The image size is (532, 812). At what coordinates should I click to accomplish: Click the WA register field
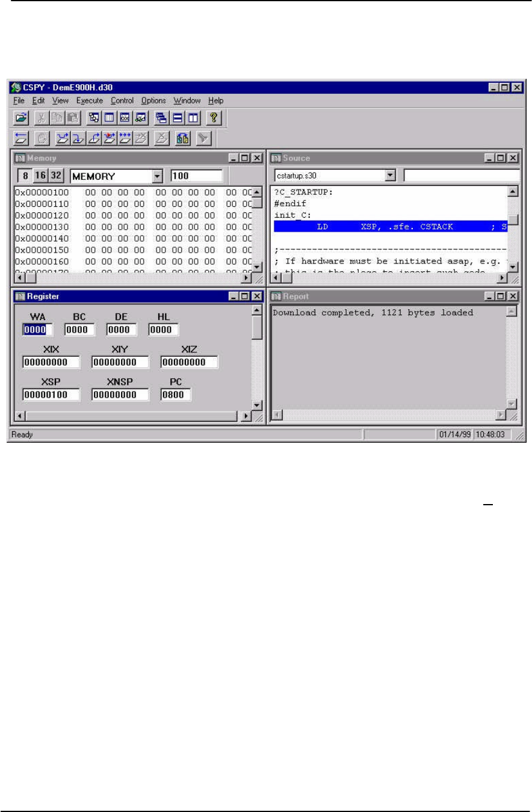38,330
